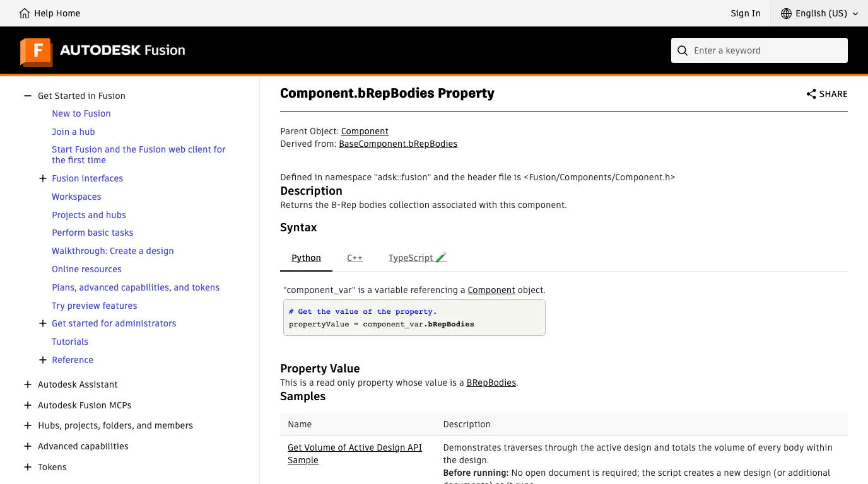This screenshot has width=868, height=484.
Task: Open the Component link in the syntax note
Action: 491,290
